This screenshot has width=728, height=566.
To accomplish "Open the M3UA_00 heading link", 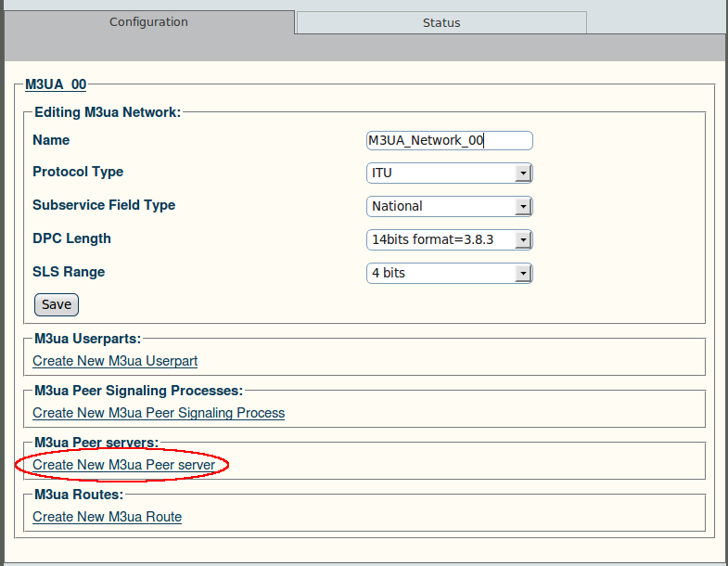I will [x=56, y=84].
